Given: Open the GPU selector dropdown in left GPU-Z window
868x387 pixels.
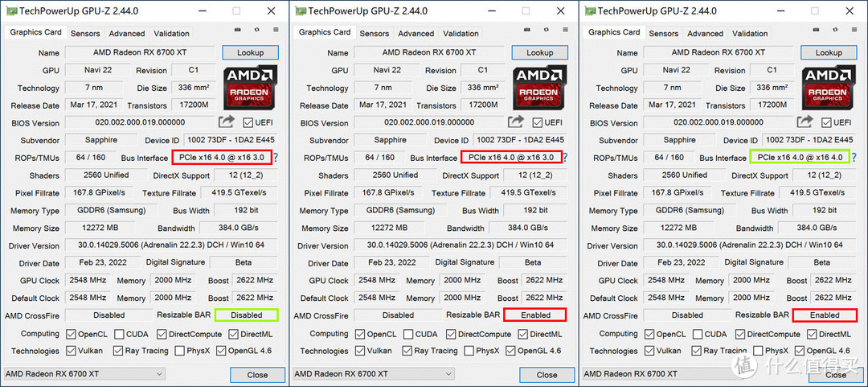Looking at the screenshot, I should pos(84,373).
